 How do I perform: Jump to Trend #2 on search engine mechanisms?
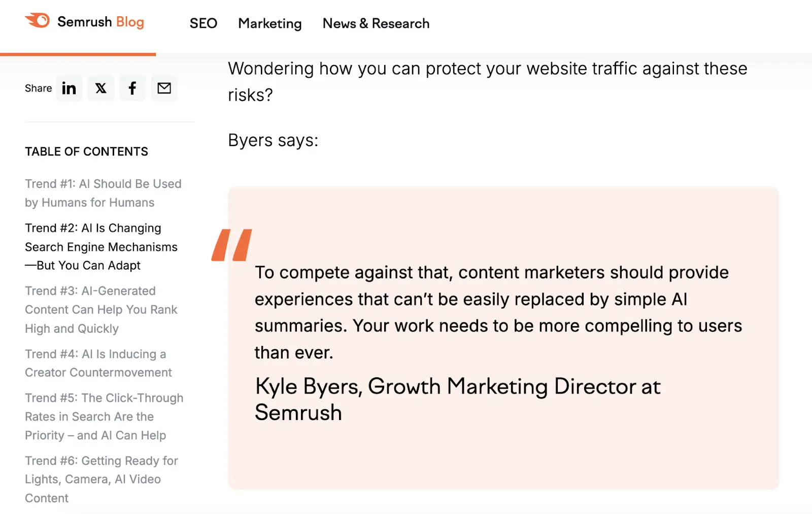(x=100, y=246)
